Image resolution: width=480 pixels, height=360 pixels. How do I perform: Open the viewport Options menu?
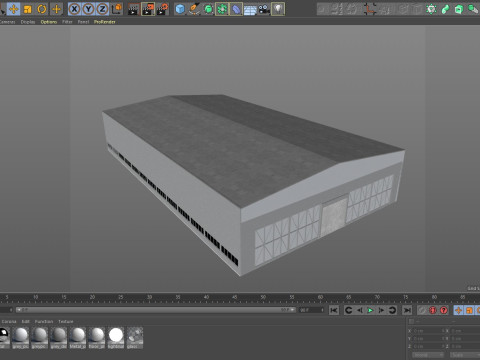pyautogui.click(x=49, y=22)
